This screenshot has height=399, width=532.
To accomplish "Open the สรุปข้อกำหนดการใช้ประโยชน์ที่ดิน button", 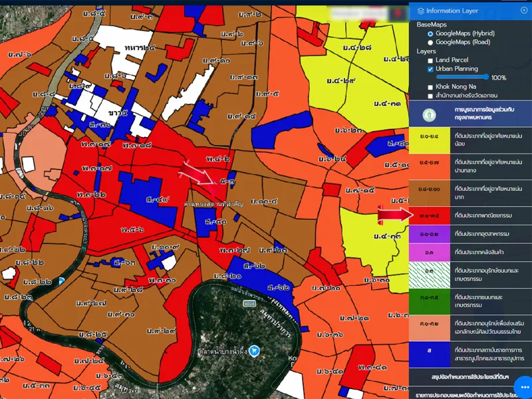I will [470, 377].
